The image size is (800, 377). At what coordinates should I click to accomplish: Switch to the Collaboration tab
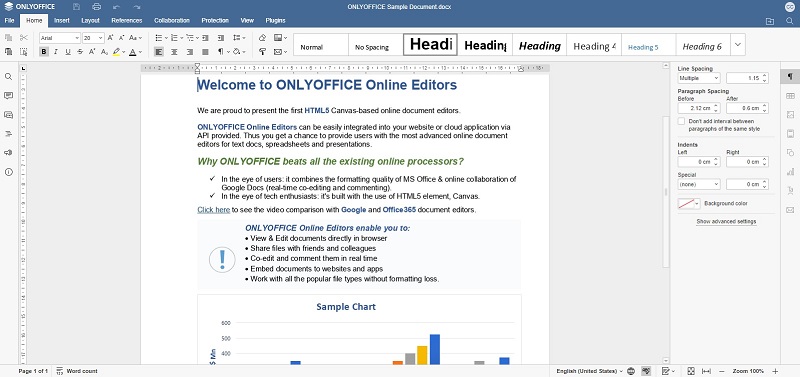tap(172, 21)
